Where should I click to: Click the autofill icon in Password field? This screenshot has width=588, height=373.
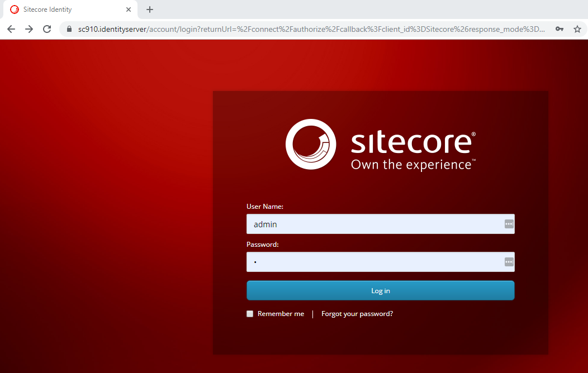(x=509, y=261)
